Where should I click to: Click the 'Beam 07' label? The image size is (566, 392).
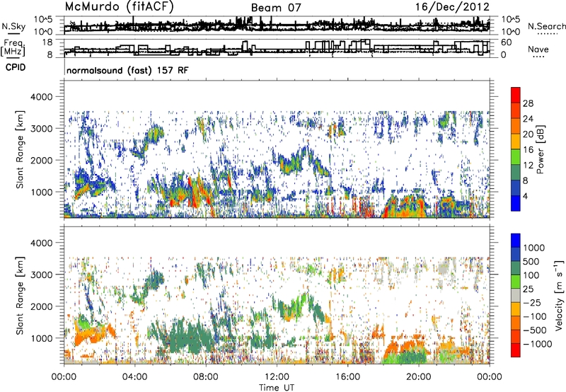point(276,8)
